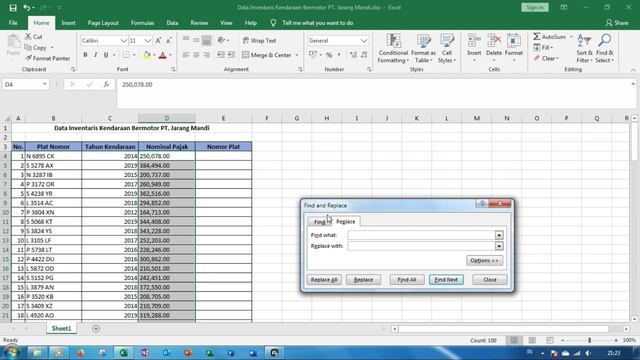The width and height of the screenshot is (640, 360).
Task: Click the Replace All button
Action: click(324, 280)
